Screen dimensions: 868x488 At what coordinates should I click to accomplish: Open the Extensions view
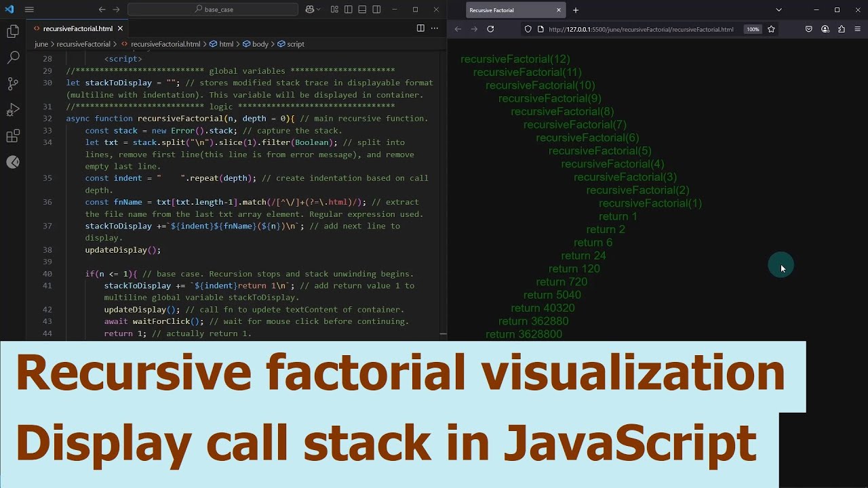pos(13,136)
